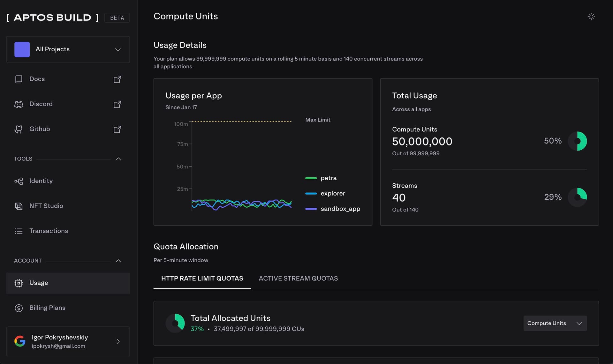Click the Usage chip icon
The height and width of the screenshot is (364, 613).
pyautogui.click(x=19, y=283)
